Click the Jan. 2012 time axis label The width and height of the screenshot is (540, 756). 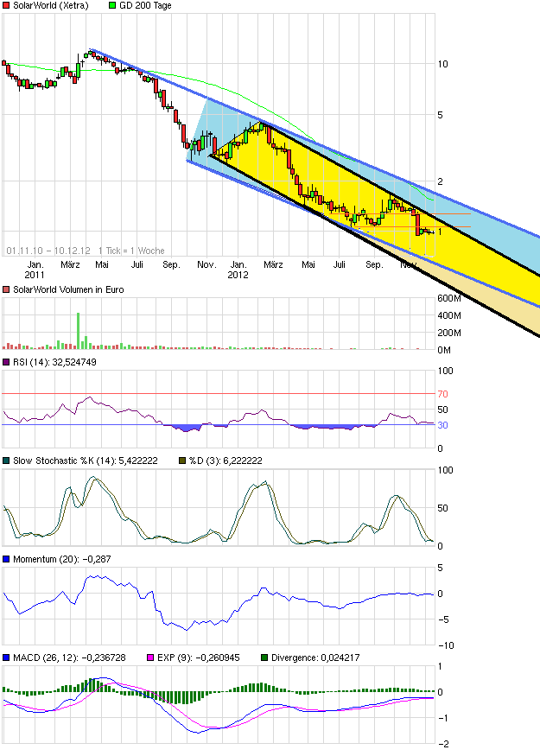pos(238,270)
